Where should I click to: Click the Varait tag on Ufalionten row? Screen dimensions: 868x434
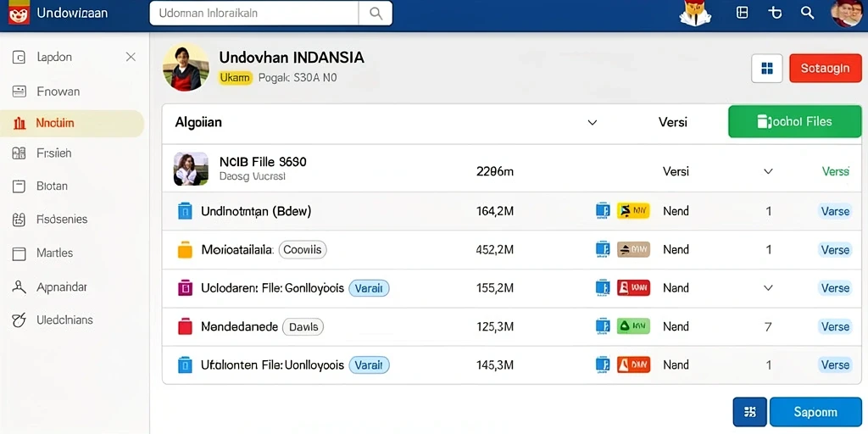(369, 364)
